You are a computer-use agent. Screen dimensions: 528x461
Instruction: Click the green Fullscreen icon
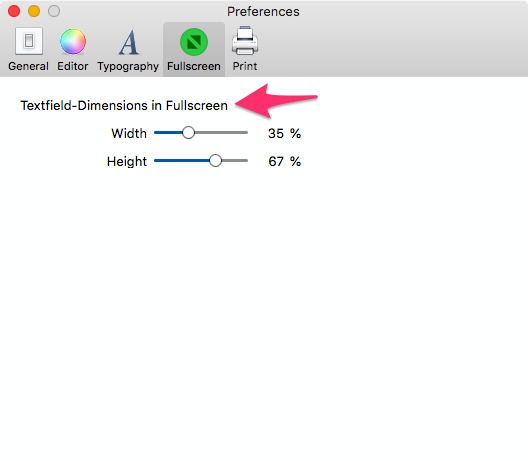[x=194, y=42]
